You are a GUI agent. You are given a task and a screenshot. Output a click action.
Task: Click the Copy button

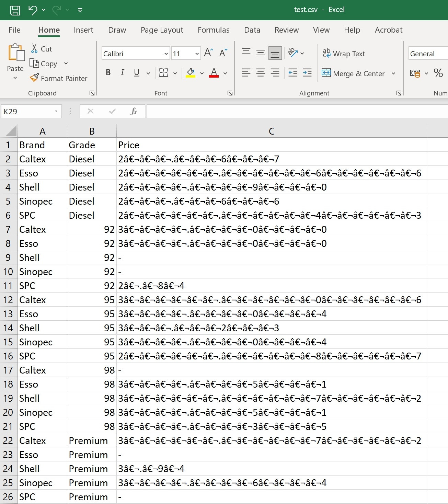pyautogui.click(x=44, y=64)
